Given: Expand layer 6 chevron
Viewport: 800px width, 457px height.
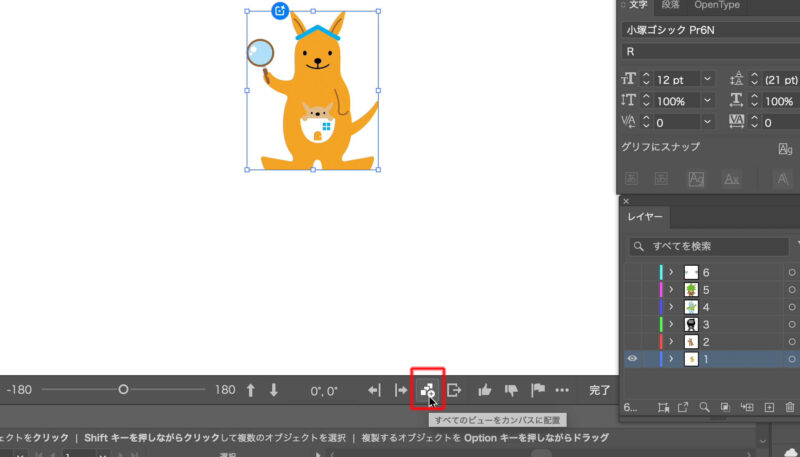Looking at the screenshot, I should click(x=671, y=272).
